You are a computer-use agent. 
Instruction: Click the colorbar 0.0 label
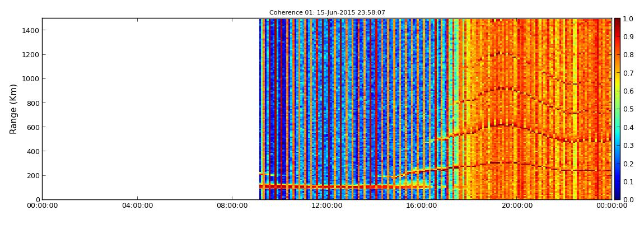tap(628, 199)
